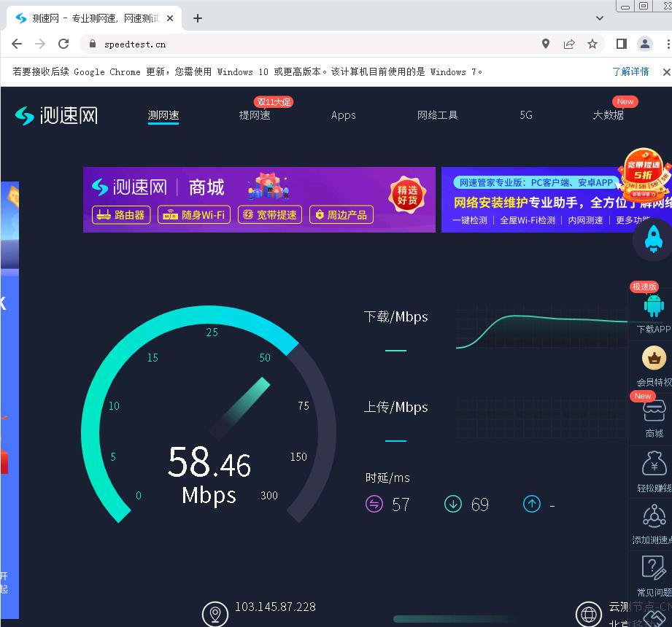Click the 添加测速点 node icon
672x627 pixels.
tap(654, 516)
